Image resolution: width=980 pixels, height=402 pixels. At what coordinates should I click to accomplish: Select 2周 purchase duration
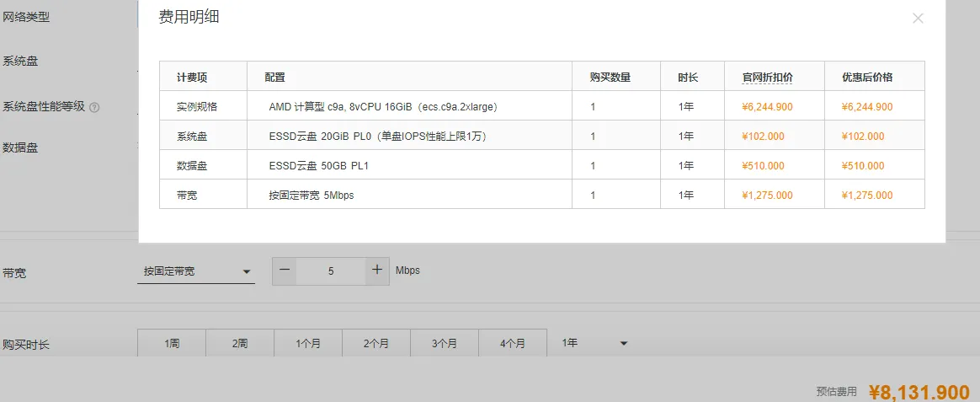point(240,343)
